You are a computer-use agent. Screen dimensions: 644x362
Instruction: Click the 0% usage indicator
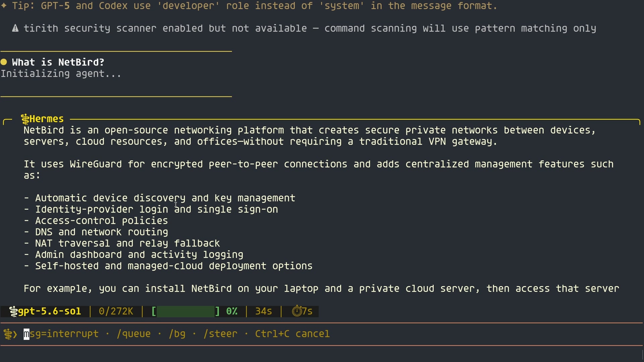232,311
